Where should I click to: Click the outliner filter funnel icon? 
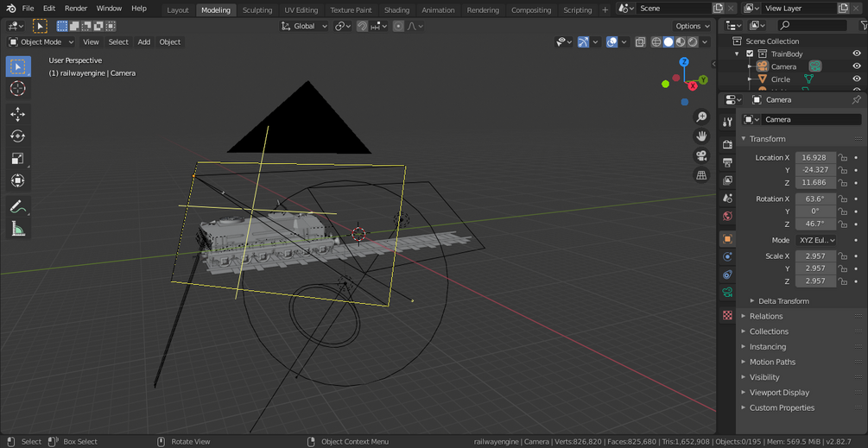click(865, 25)
